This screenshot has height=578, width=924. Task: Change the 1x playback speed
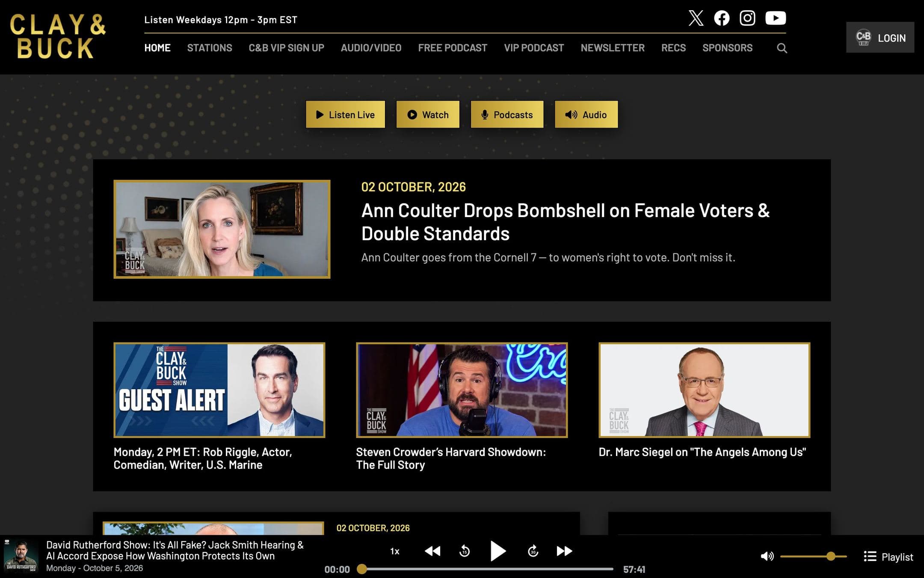395,551
